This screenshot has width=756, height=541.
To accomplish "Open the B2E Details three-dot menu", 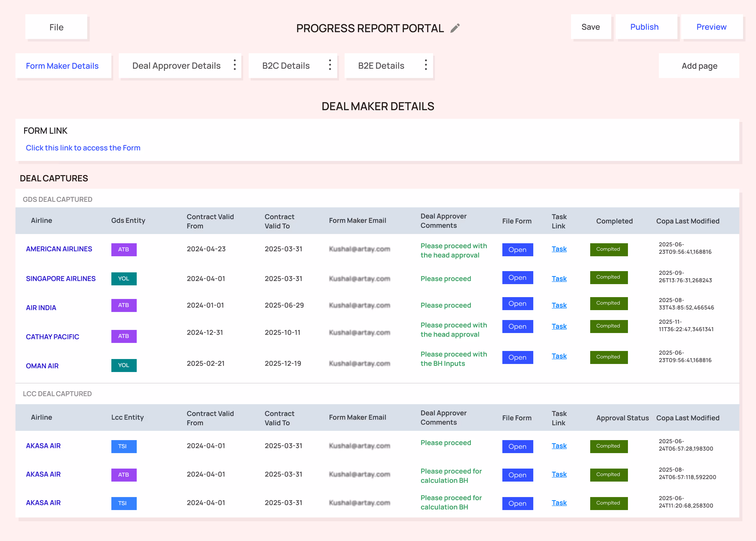I will [x=425, y=65].
